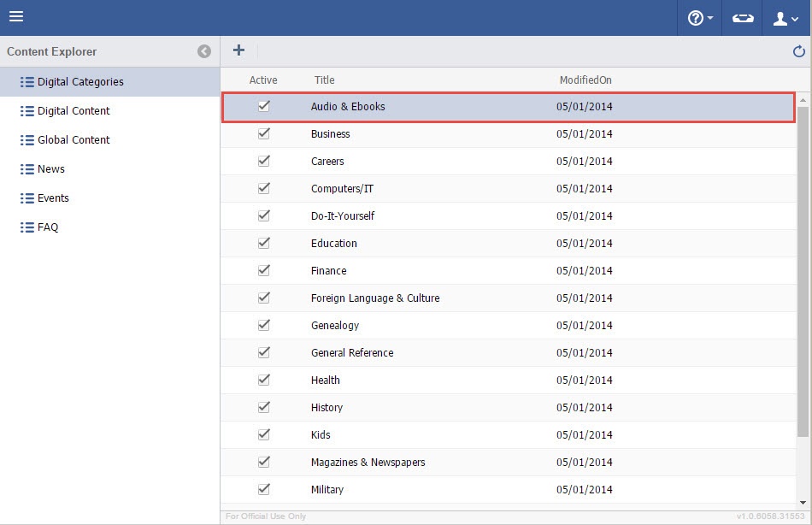Toggle Active checkbox for Genealogy

264,325
